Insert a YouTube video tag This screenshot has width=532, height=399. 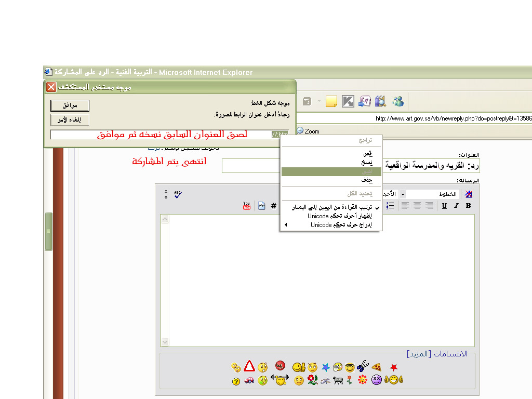coord(247,206)
